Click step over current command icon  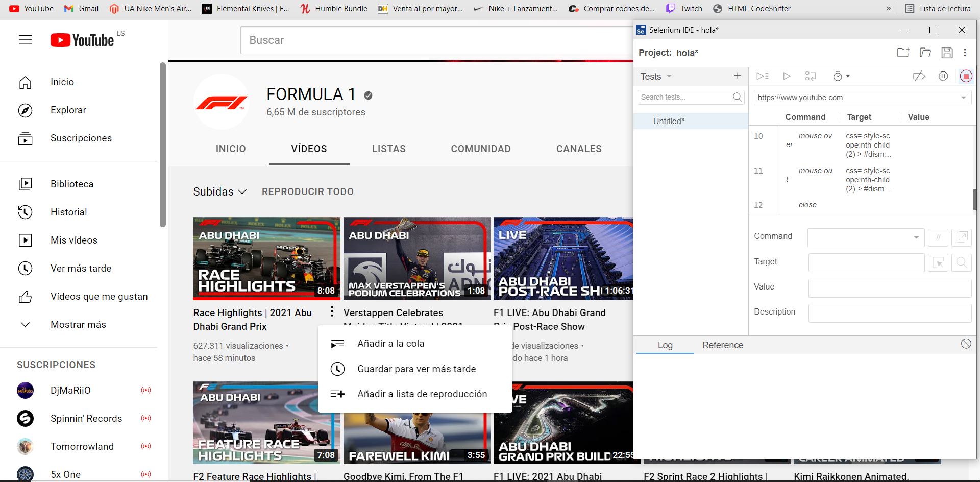pos(811,76)
